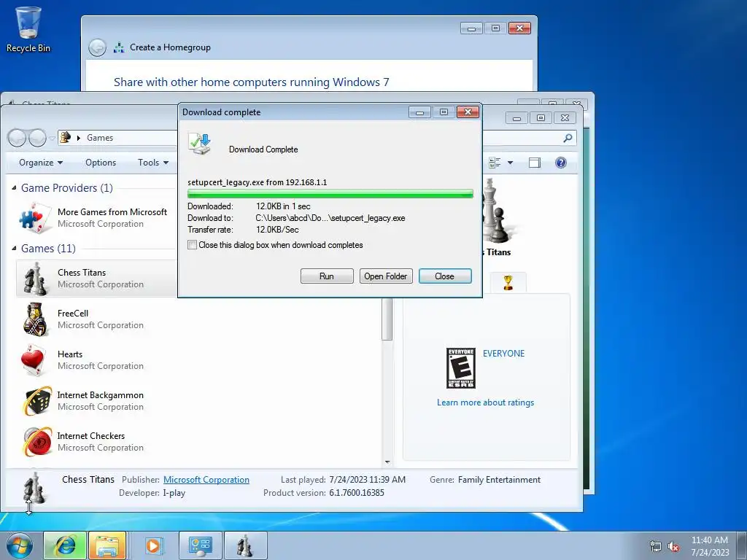747x560 pixels.
Task: Click the search magnifier in Games window
Action: click(x=568, y=138)
